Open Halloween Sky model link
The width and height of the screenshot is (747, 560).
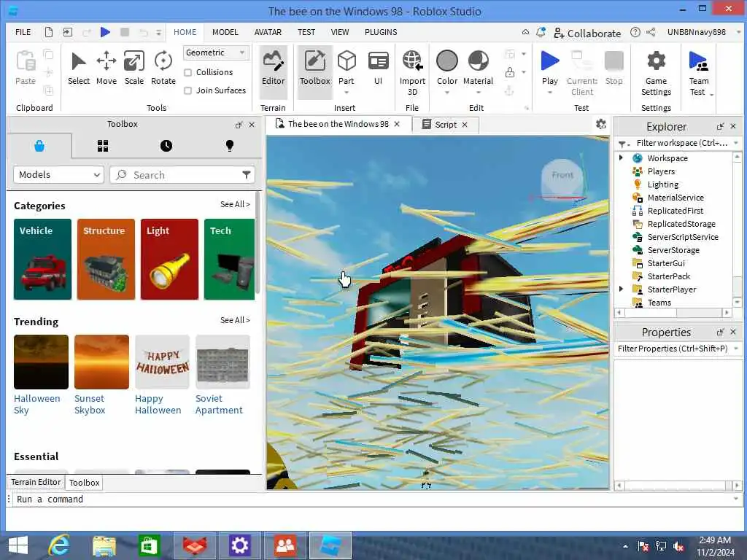point(36,404)
